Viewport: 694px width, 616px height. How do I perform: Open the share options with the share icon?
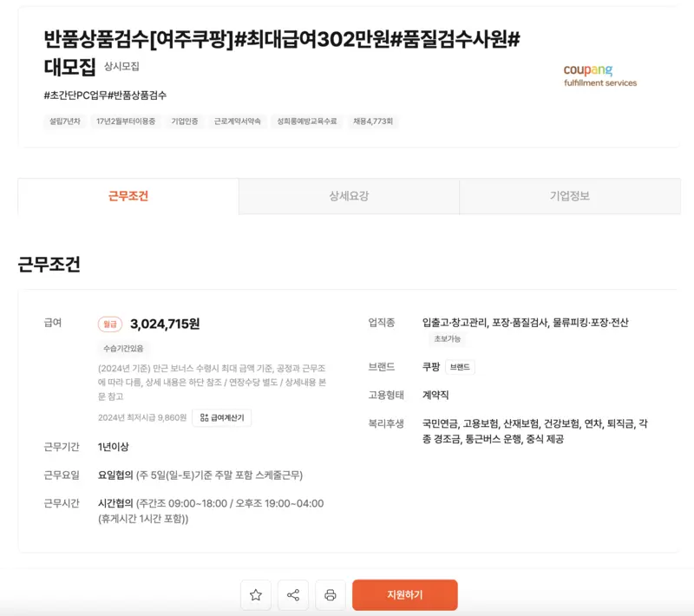(x=293, y=594)
